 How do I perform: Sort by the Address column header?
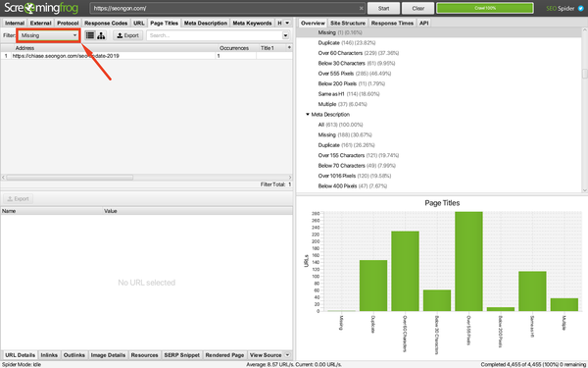tap(115, 48)
